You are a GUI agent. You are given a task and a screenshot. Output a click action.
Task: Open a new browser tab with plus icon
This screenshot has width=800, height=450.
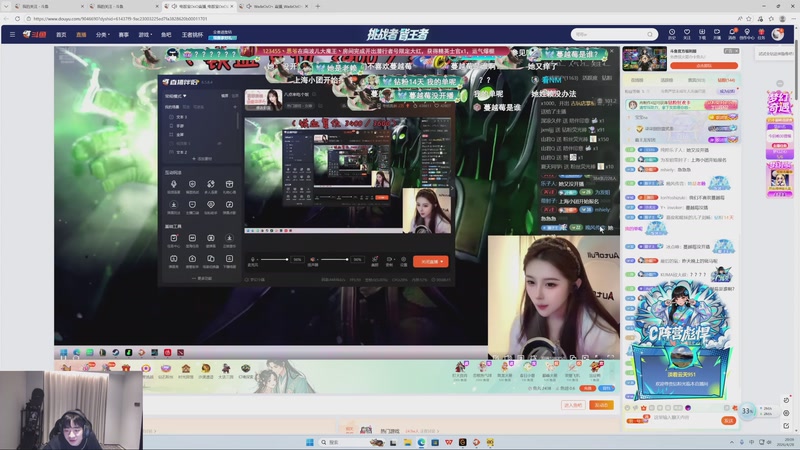(317, 6)
